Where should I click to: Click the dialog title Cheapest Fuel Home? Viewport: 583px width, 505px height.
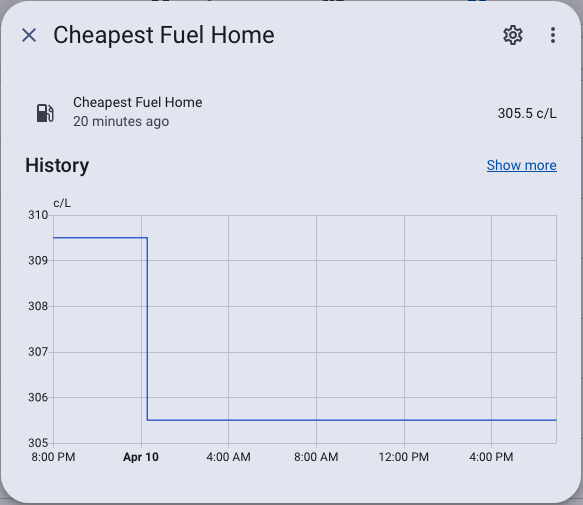(164, 35)
